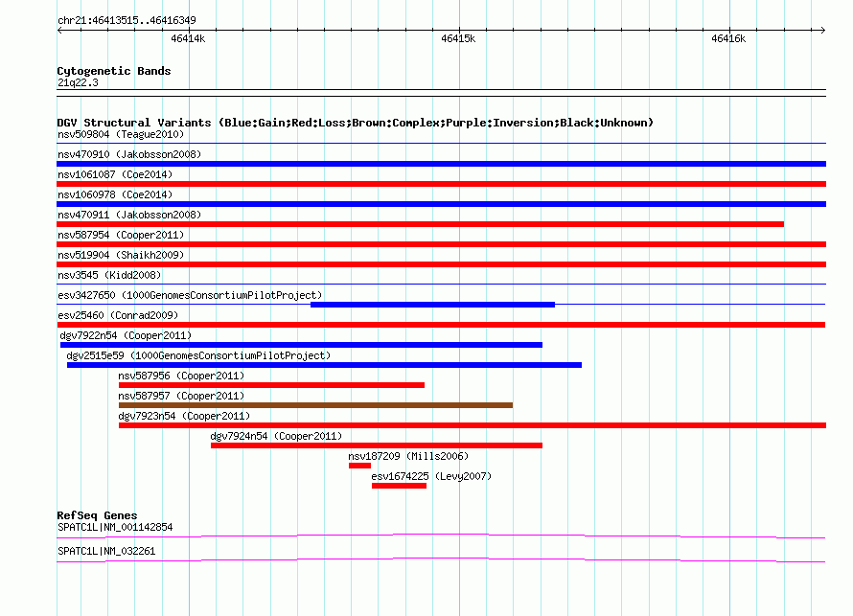Click the 46415k ruler tick label
853x616 pixels.
[458, 38]
